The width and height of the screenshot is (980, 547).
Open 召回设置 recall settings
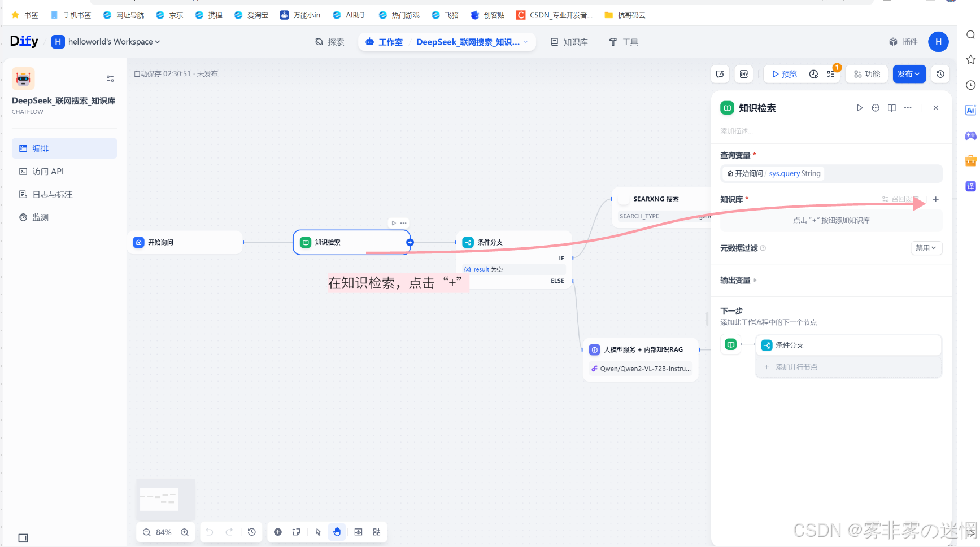coord(899,199)
